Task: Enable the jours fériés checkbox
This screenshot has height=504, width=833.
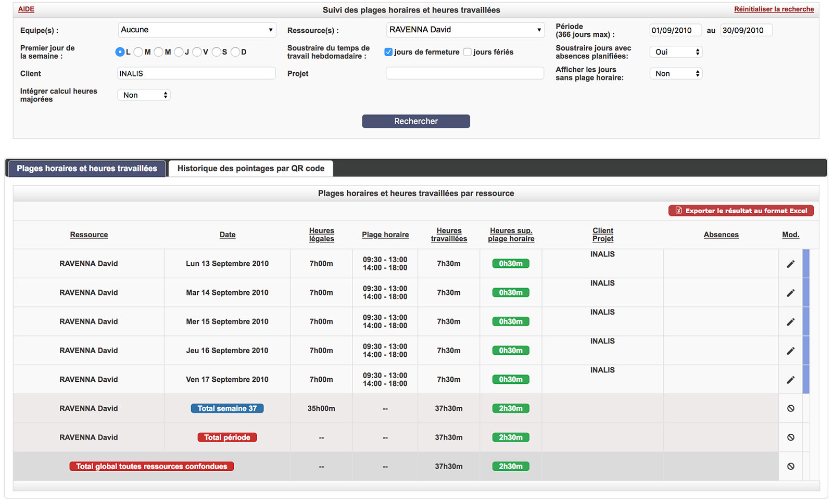Action: pyautogui.click(x=468, y=52)
